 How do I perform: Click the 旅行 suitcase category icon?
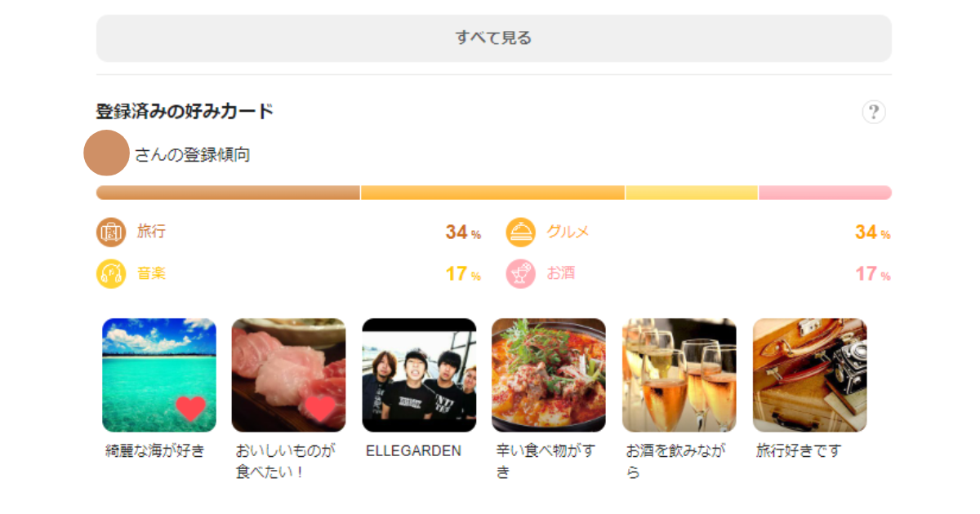(111, 233)
